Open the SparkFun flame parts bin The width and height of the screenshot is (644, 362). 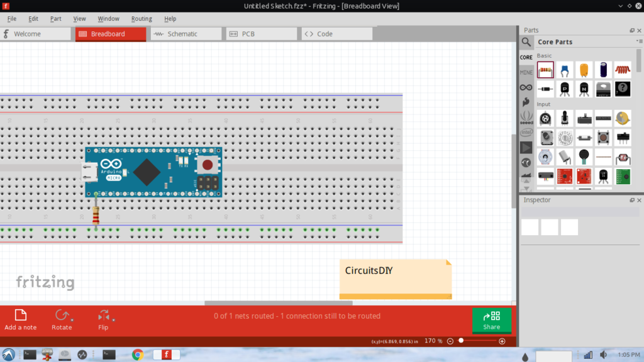[x=526, y=102]
